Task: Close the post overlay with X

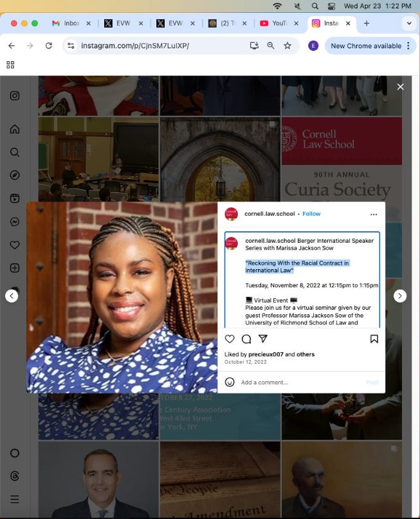Action: click(400, 87)
